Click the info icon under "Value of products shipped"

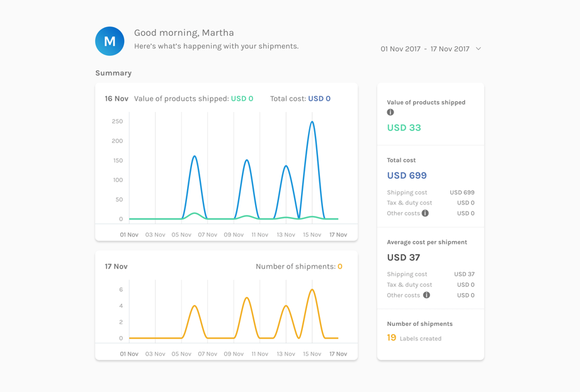pos(389,112)
